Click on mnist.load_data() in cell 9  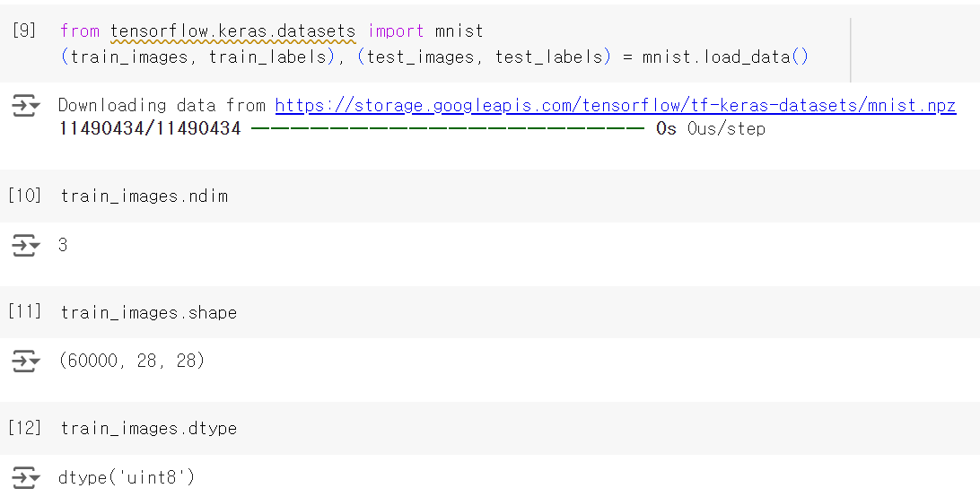tap(725, 57)
